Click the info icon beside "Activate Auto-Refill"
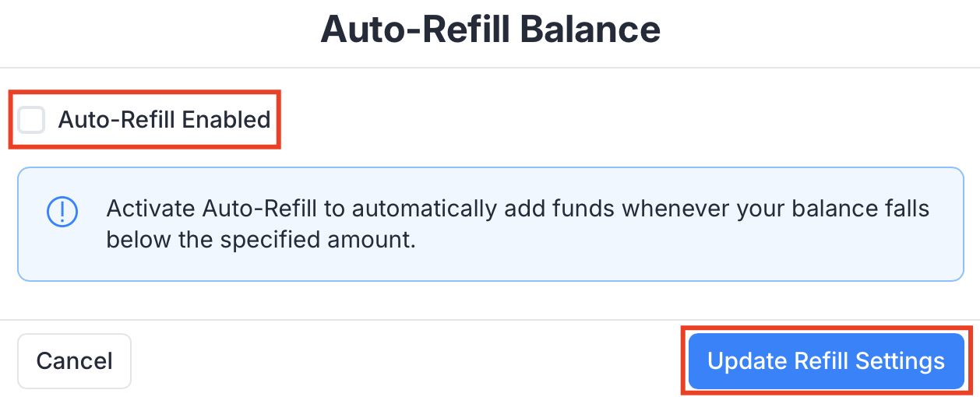Screen dimensions: 980x397 pyautogui.click(x=62, y=210)
